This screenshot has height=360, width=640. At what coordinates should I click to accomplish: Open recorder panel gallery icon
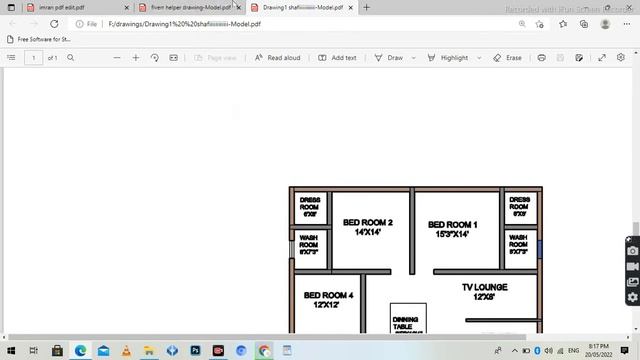pos(632,282)
